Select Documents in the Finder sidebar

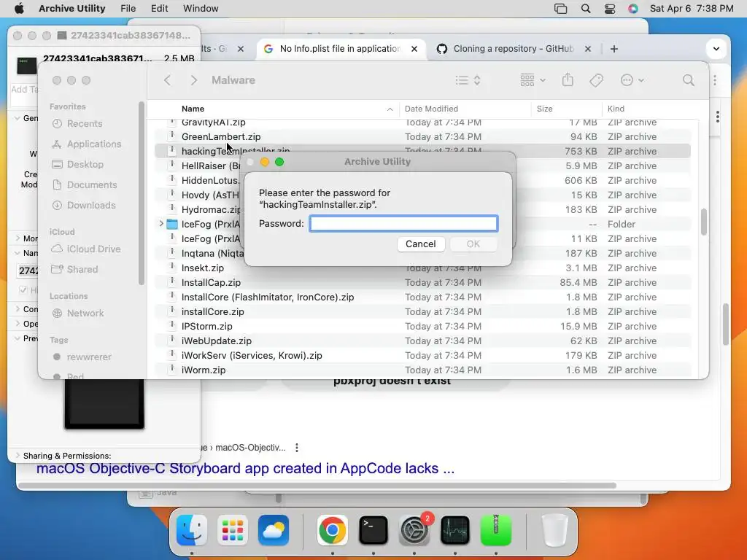85,184
